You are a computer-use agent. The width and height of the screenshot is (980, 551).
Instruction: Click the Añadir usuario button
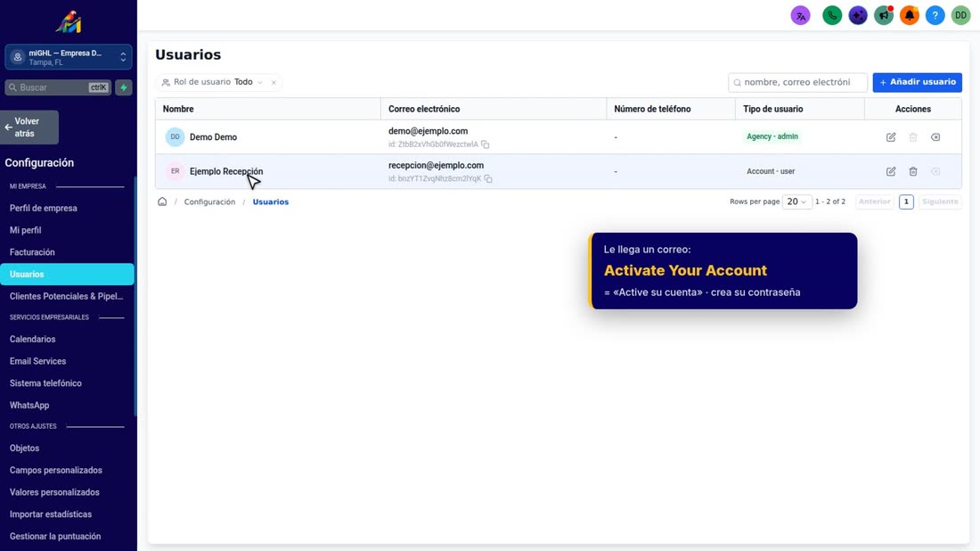tap(917, 82)
